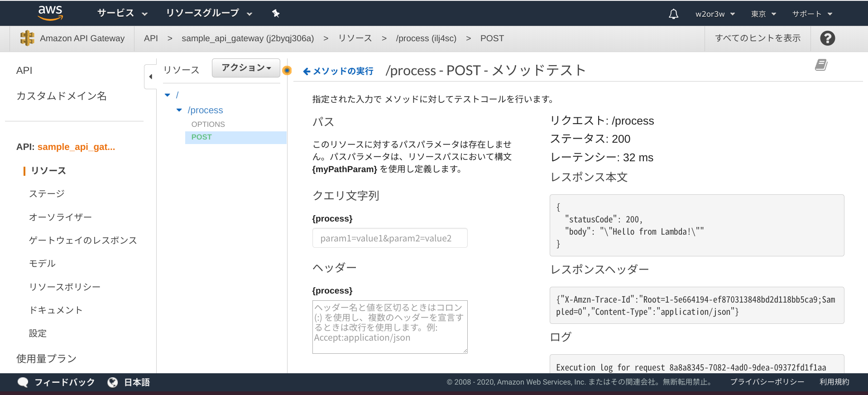The height and width of the screenshot is (395, 868).
Task: Select ステージ in the left sidebar
Action: (47, 194)
